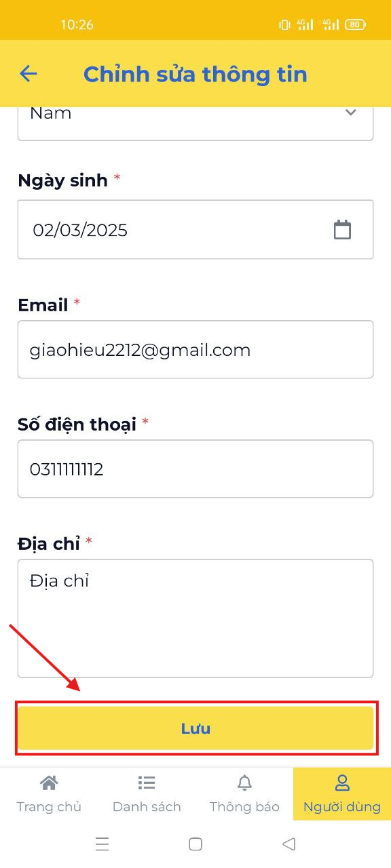The height and width of the screenshot is (868, 391).
Task: Tap the Danh sách list icon
Action: [x=147, y=783]
